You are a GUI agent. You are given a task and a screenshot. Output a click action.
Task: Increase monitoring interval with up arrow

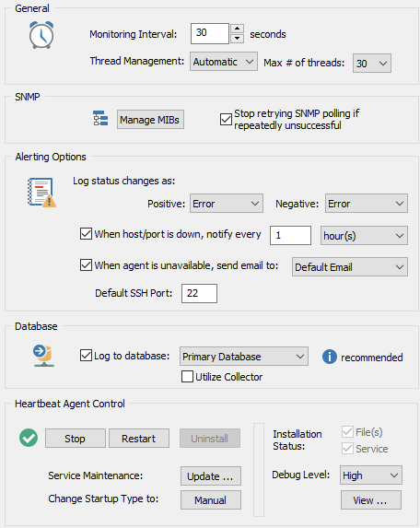point(238,29)
